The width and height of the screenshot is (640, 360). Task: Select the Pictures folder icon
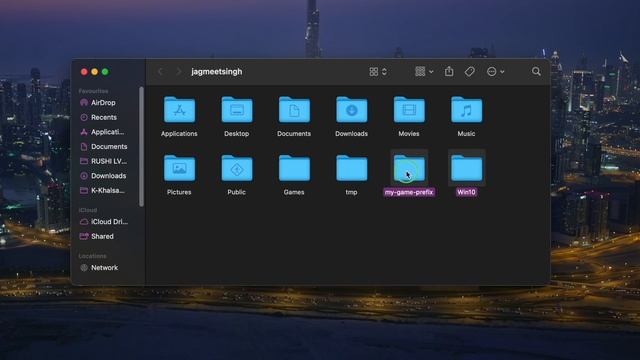point(179,168)
